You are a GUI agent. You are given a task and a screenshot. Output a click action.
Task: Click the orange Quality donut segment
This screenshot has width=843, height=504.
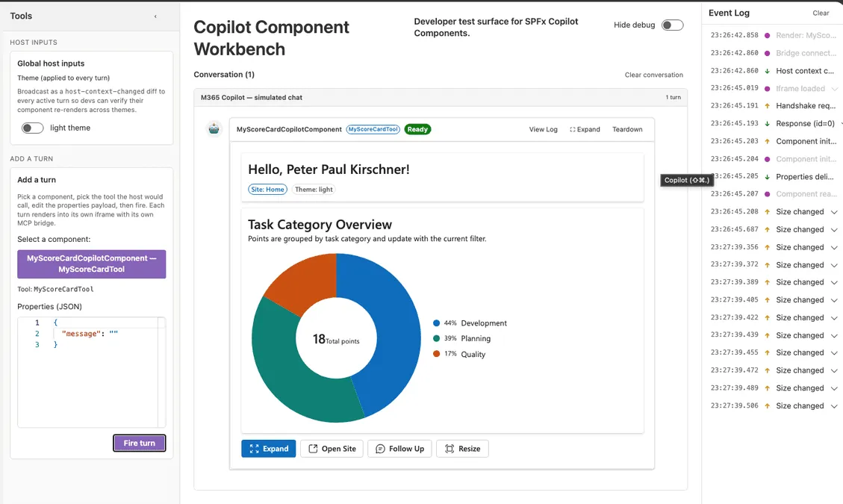point(308,282)
